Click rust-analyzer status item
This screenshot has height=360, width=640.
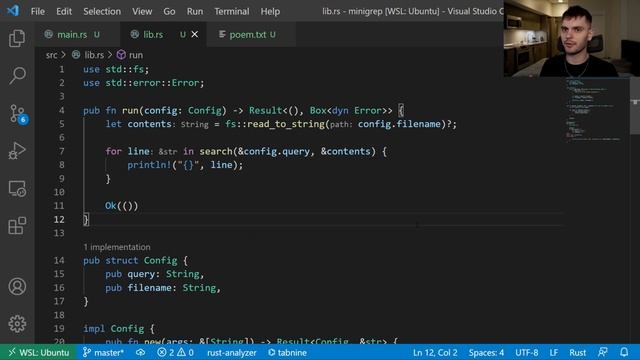click(x=231, y=352)
